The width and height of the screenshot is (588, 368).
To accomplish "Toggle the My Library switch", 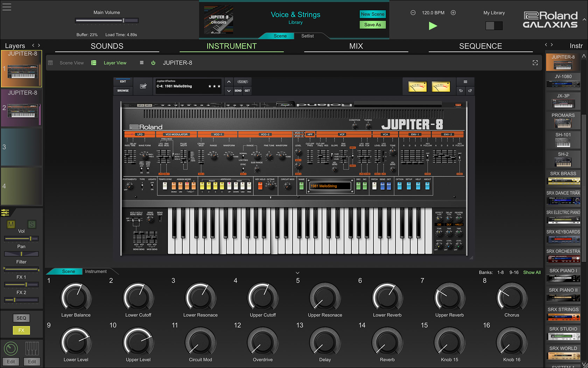I will pos(494,26).
